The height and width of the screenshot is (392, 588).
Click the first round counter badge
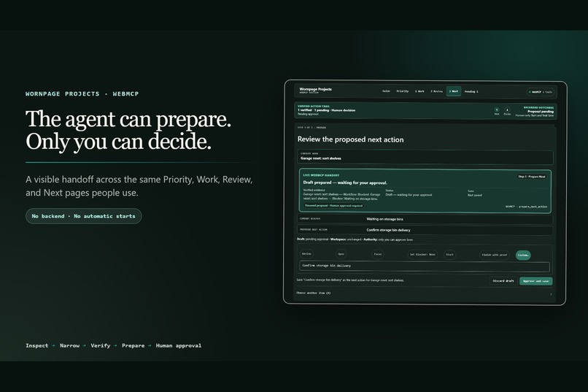click(x=497, y=110)
